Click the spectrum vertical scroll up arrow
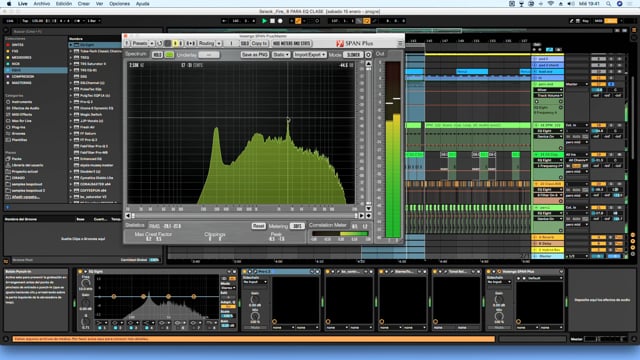 click(369, 64)
